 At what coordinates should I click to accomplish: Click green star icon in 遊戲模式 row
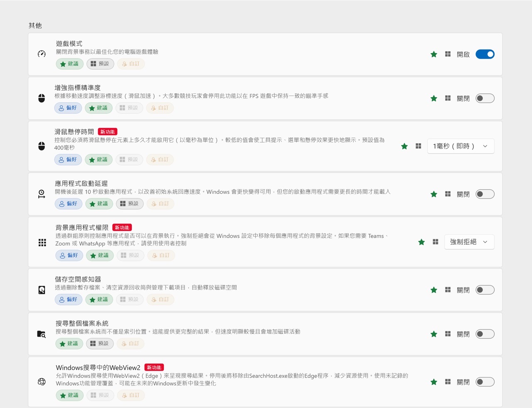tap(434, 54)
